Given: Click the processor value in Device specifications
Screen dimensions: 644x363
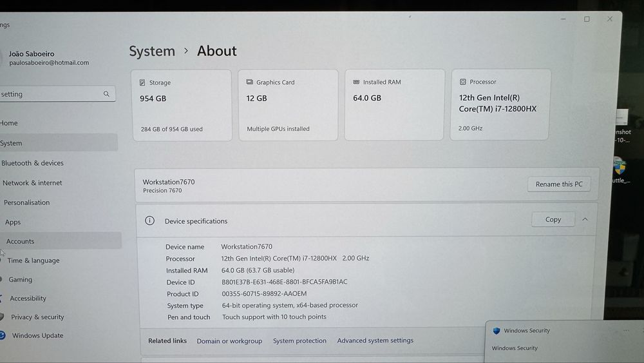Looking at the screenshot, I should tap(295, 258).
